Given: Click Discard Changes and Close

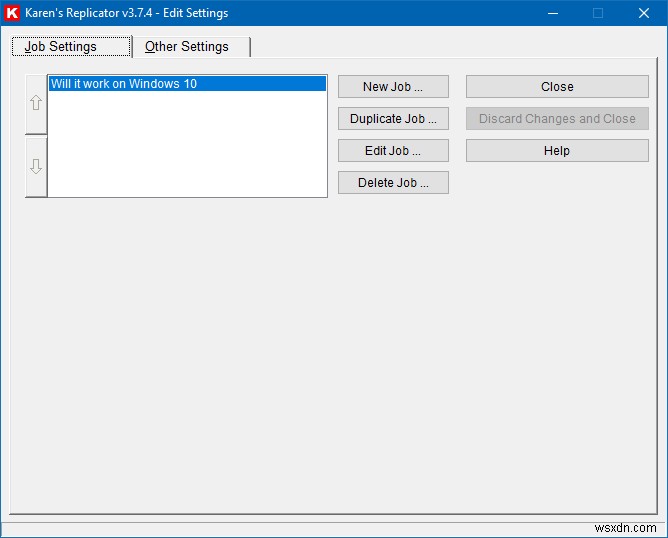Looking at the screenshot, I should pos(557,118).
